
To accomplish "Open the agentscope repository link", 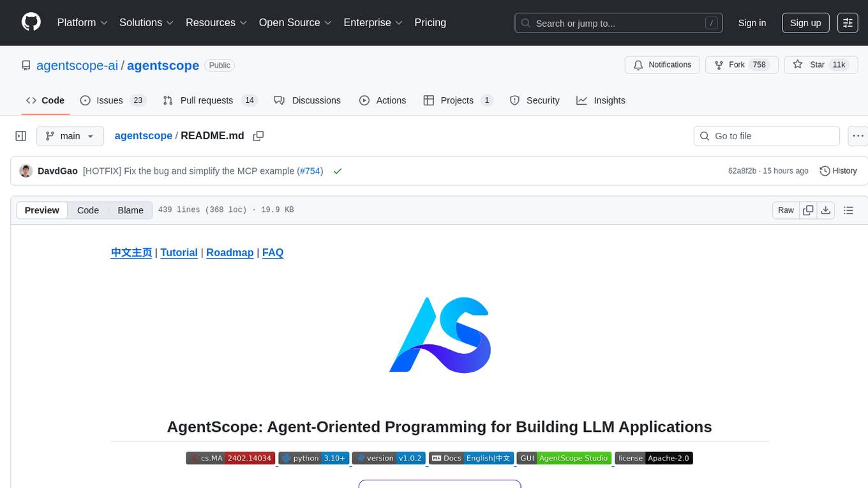I will click(x=163, y=65).
